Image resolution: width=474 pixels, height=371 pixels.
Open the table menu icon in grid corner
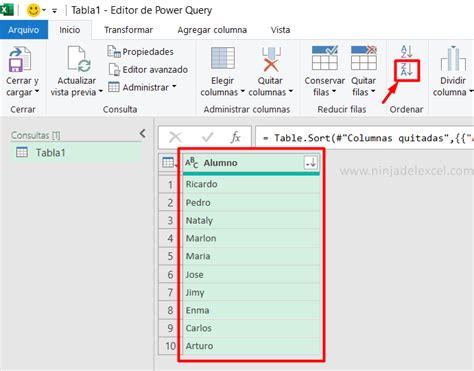click(169, 163)
